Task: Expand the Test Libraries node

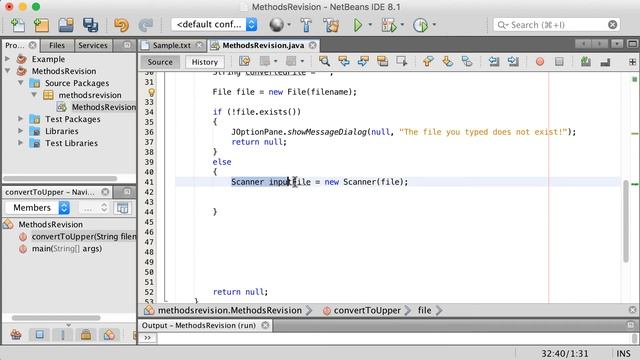Action: 20,143
